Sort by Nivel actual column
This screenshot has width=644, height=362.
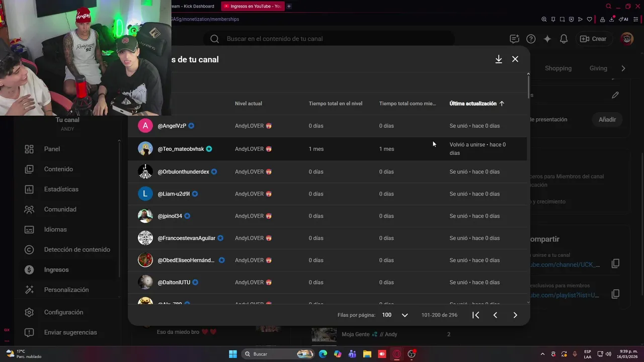pyautogui.click(x=249, y=104)
